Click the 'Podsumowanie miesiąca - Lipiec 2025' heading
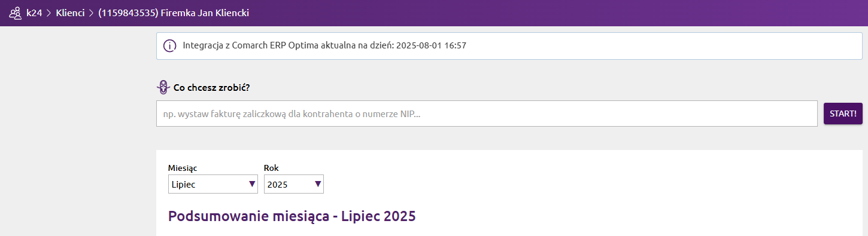This screenshot has height=236, width=868. point(292,216)
